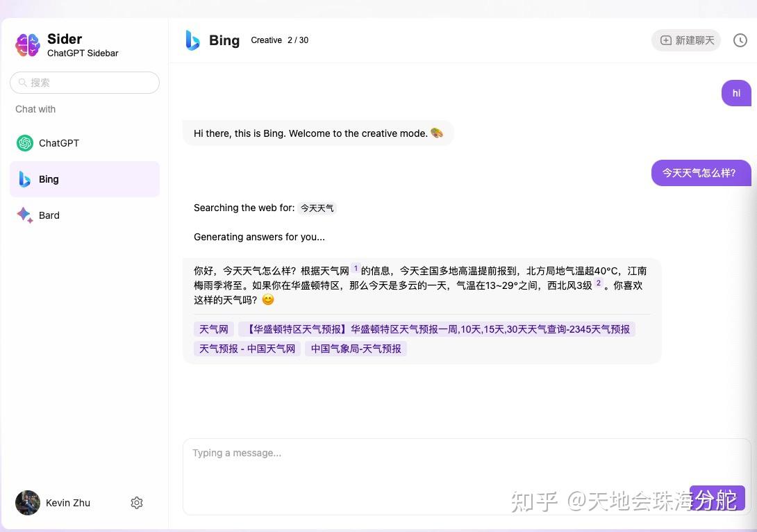
Task: Click the magnifier icon in the search box
Action: (x=23, y=82)
